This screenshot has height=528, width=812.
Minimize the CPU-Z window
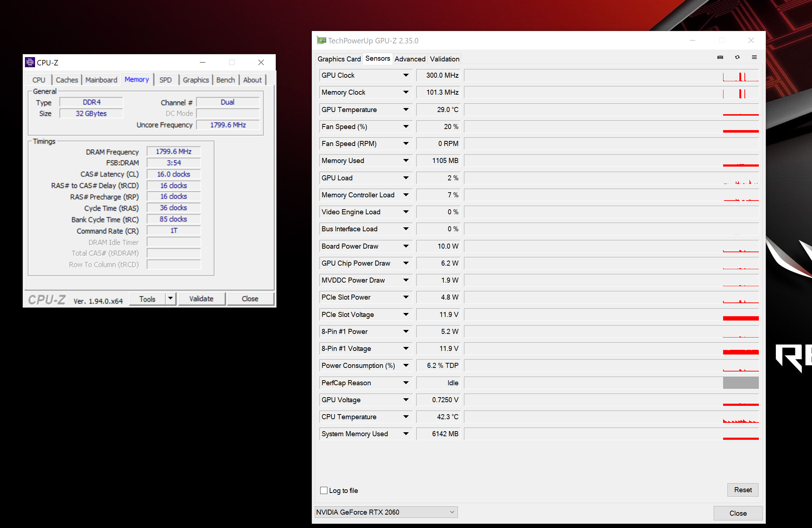point(203,62)
